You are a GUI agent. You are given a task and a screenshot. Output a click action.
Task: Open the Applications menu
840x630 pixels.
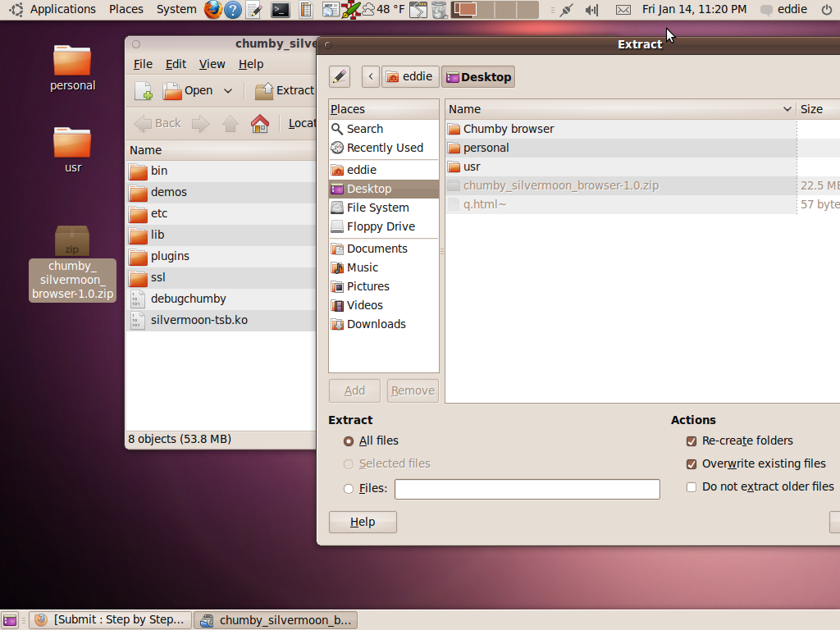[x=62, y=9]
